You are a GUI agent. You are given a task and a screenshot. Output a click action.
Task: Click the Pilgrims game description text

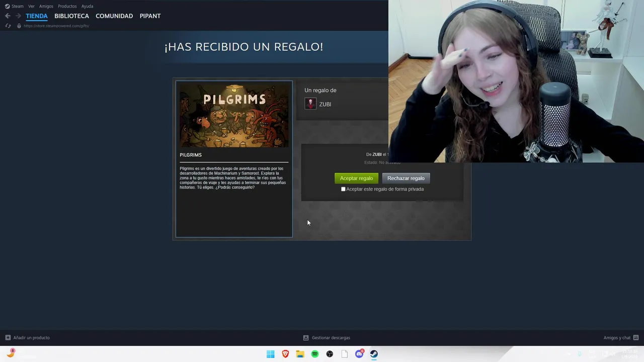233,178
